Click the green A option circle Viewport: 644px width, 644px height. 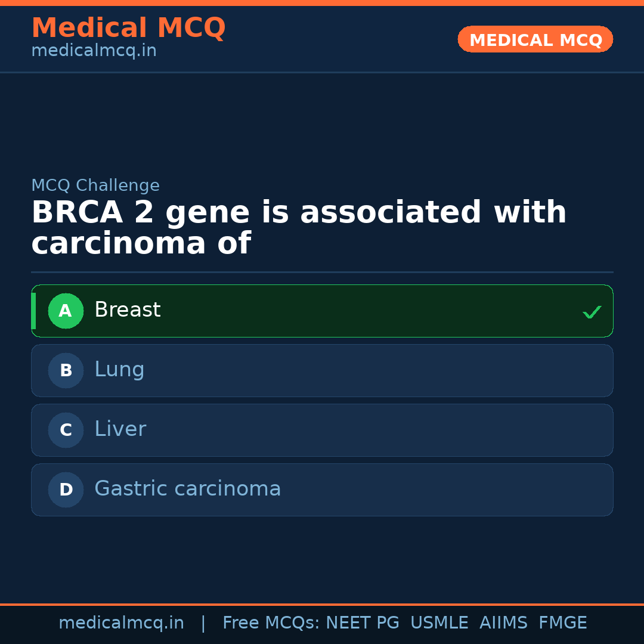pyautogui.click(x=66, y=311)
